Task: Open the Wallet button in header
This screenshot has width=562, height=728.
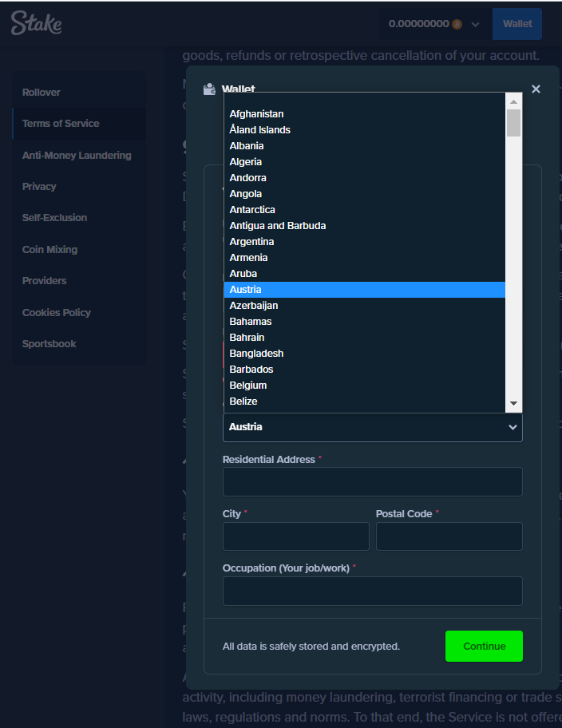Action: (x=516, y=24)
